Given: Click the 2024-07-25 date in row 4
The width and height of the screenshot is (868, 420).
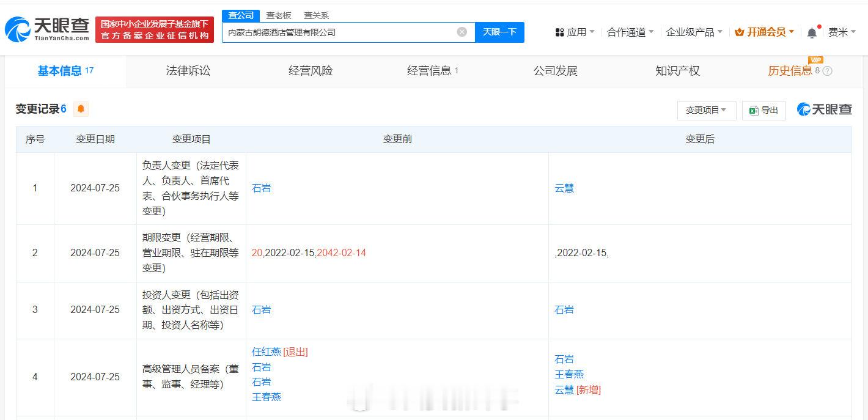Looking at the screenshot, I should pos(95,377).
